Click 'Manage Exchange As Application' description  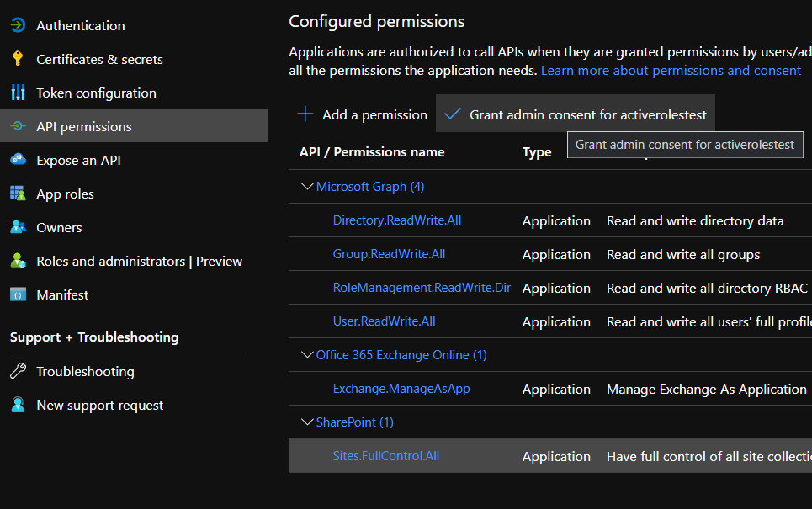pyautogui.click(x=706, y=390)
